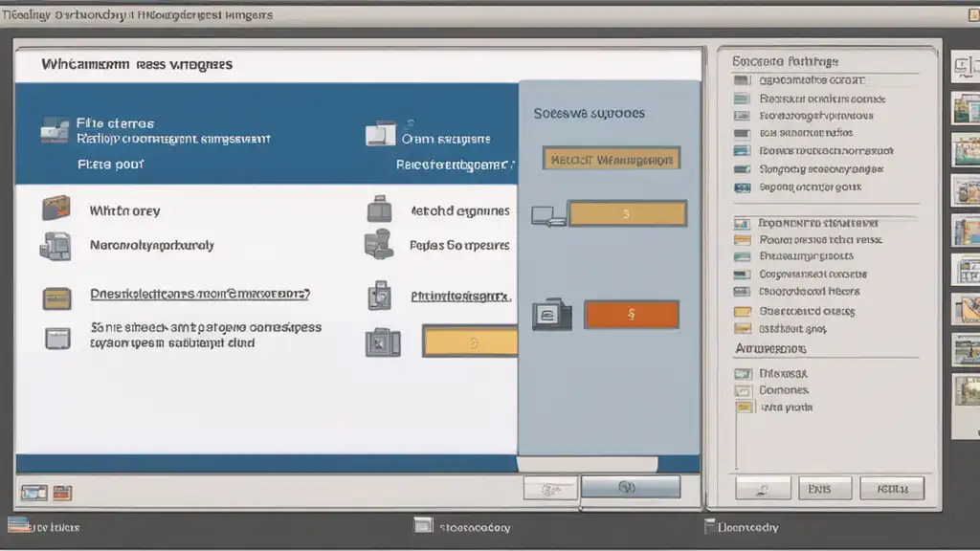Click "Doomcedry" in the bottom taskbar
Screen dimensions: 980x551
(x=747, y=527)
